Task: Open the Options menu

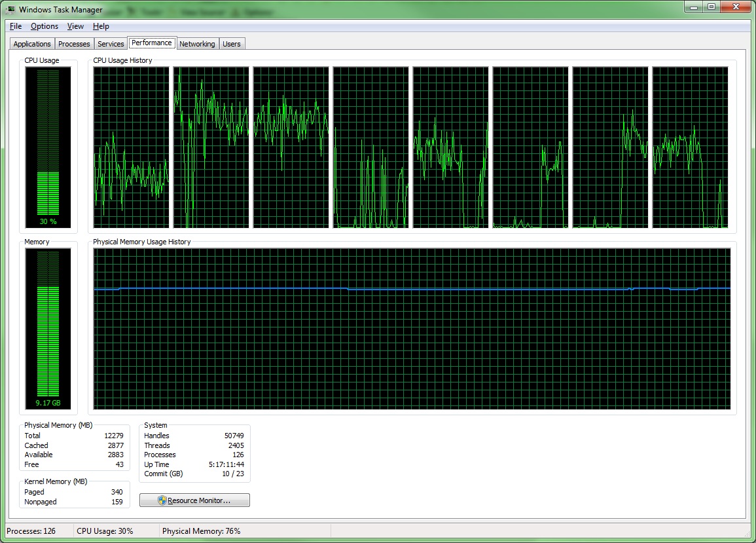Action: [x=45, y=26]
